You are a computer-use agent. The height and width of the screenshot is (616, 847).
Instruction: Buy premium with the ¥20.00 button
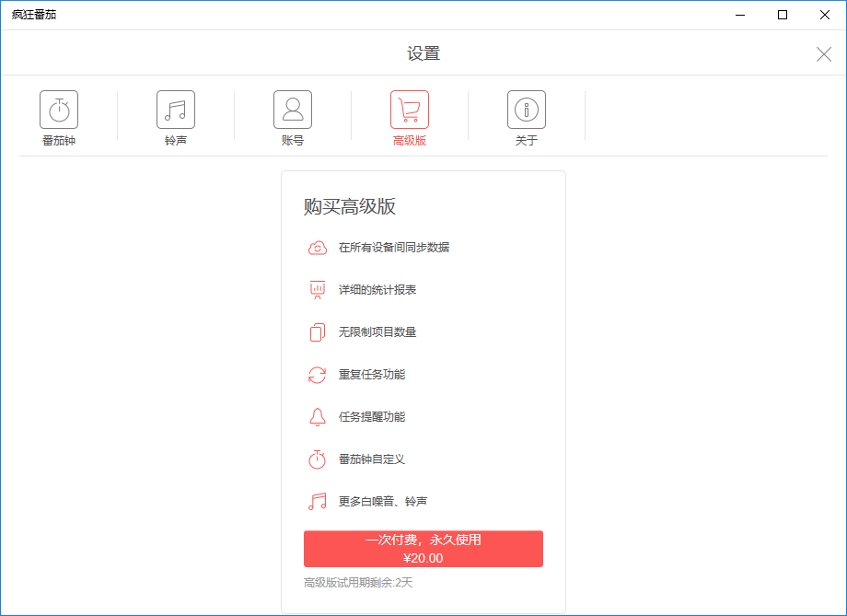pos(423,549)
